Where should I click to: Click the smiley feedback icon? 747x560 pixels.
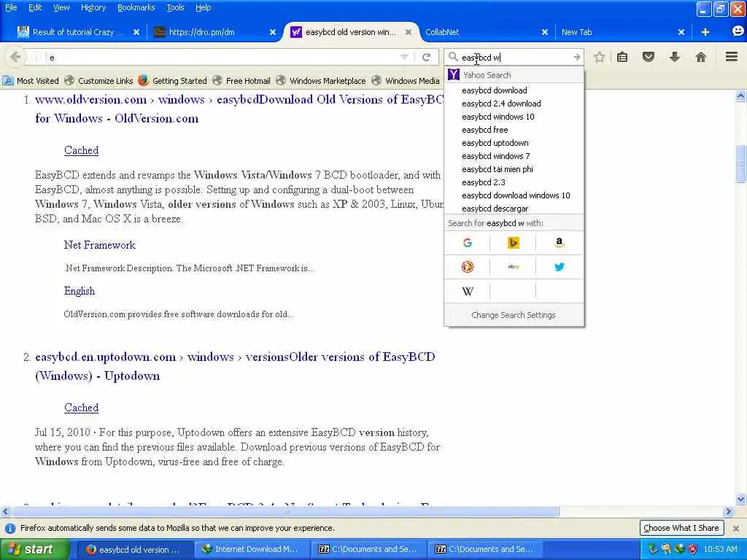[738, 31]
